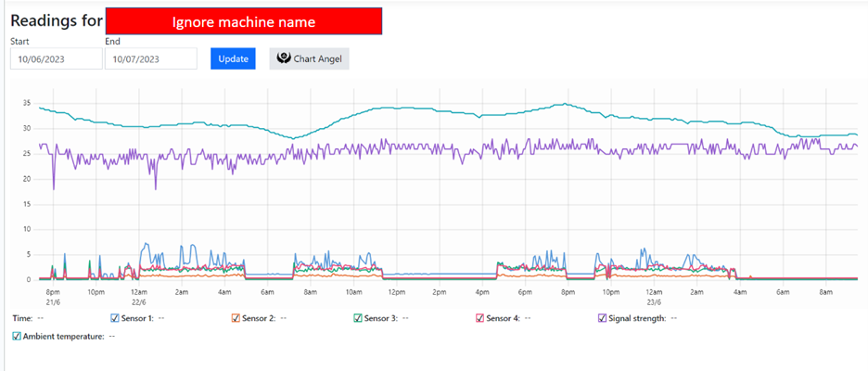Click the "Readings for" heading text
The height and width of the screenshot is (371, 868).
(x=56, y=20)
